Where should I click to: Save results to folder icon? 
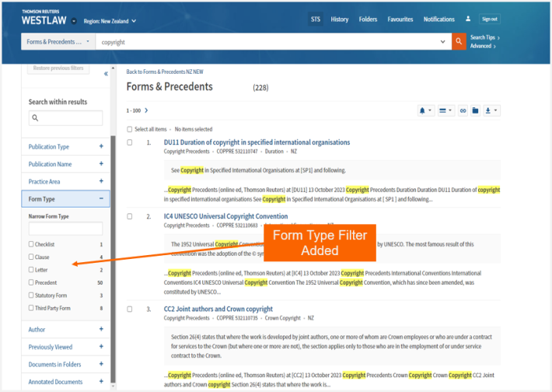475,110
